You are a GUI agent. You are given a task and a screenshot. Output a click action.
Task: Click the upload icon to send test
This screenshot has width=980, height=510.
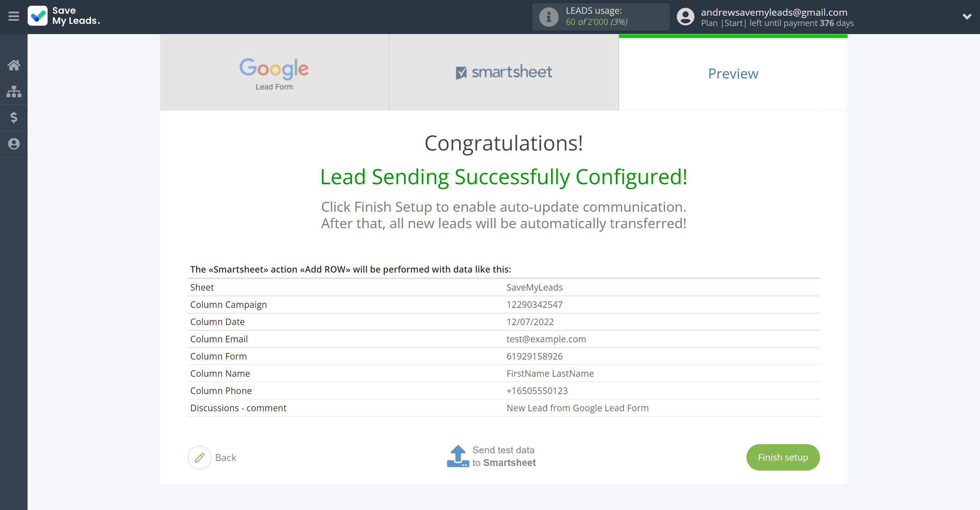(x=458, y=456)
